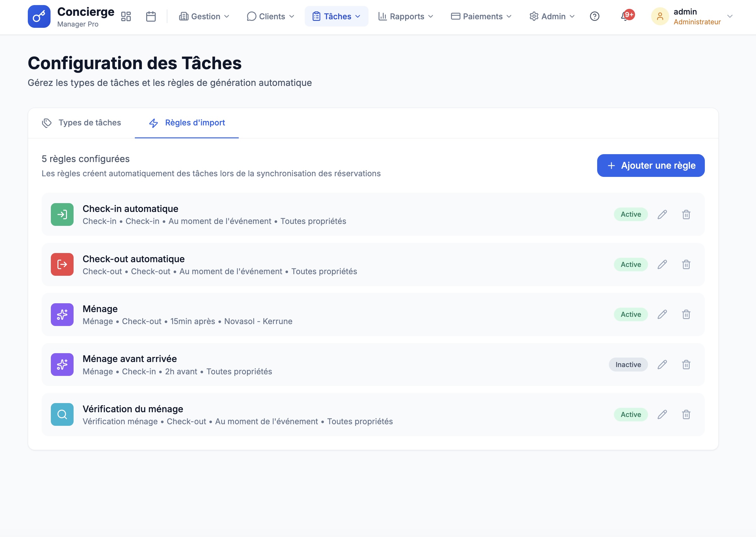Expand the admin account chevron
This screenshot has width=756, height=537.
730,16
